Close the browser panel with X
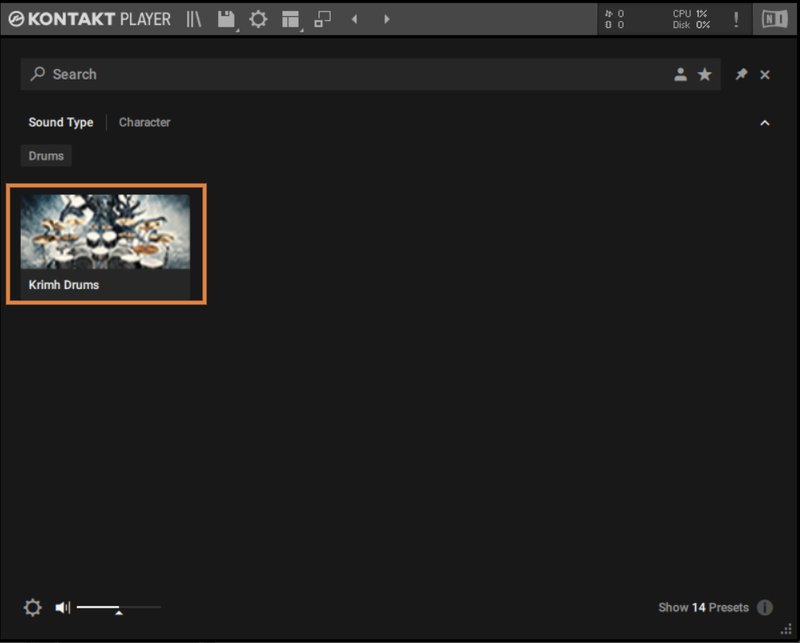Viewport: 800px width, 643px height. point(765,75)
